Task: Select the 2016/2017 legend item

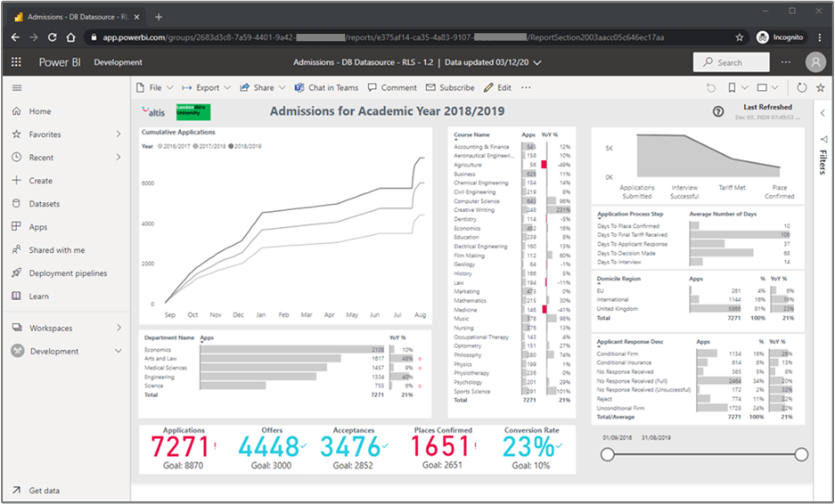Action: pos(174,146)
